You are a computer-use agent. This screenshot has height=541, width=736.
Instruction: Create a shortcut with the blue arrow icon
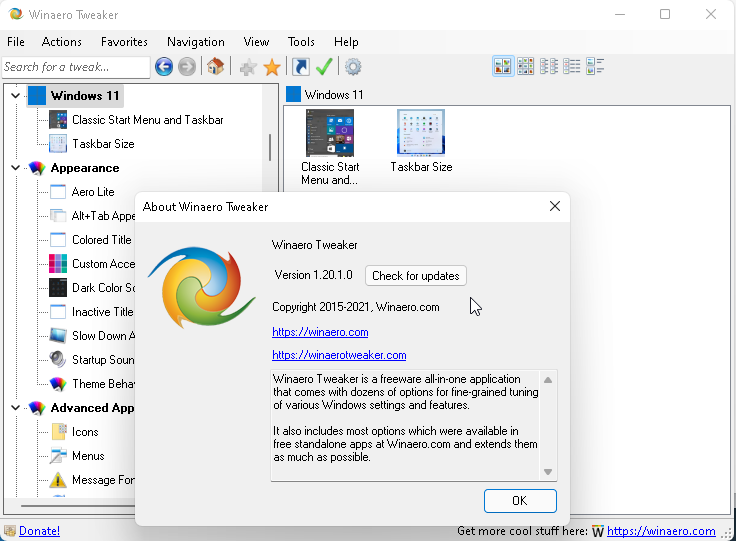point(301,67)
